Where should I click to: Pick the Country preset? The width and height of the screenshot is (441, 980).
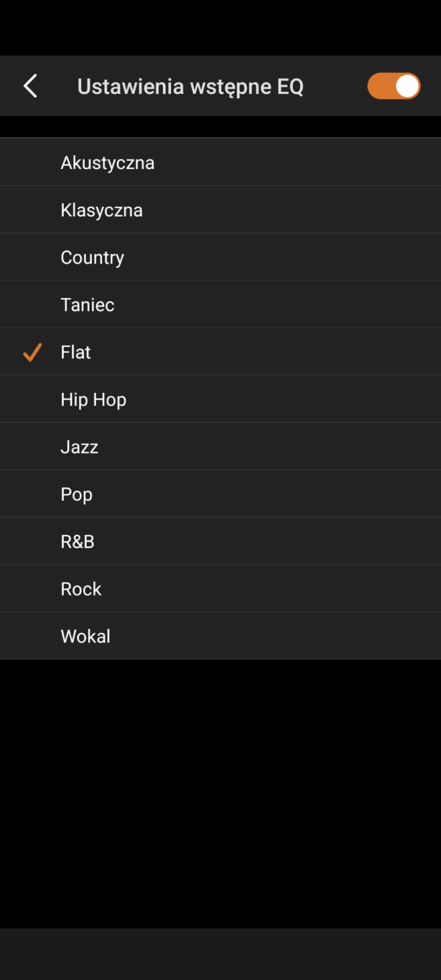(x=93, y=257)
